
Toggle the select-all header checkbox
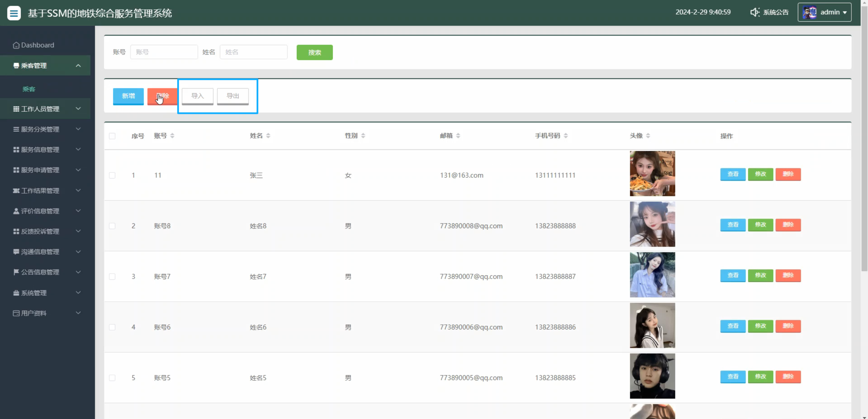[x=112, y=136]
